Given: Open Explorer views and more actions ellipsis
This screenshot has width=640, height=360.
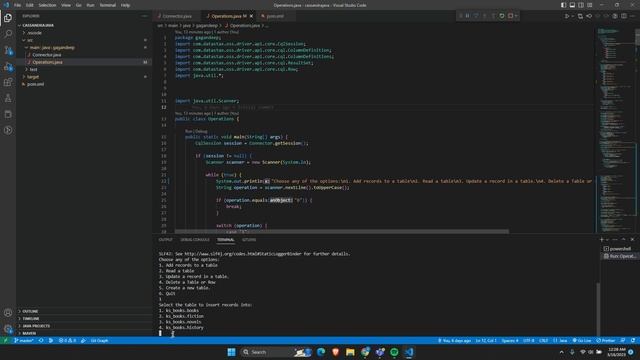Looking at the screenshot, I should point(144,16).
